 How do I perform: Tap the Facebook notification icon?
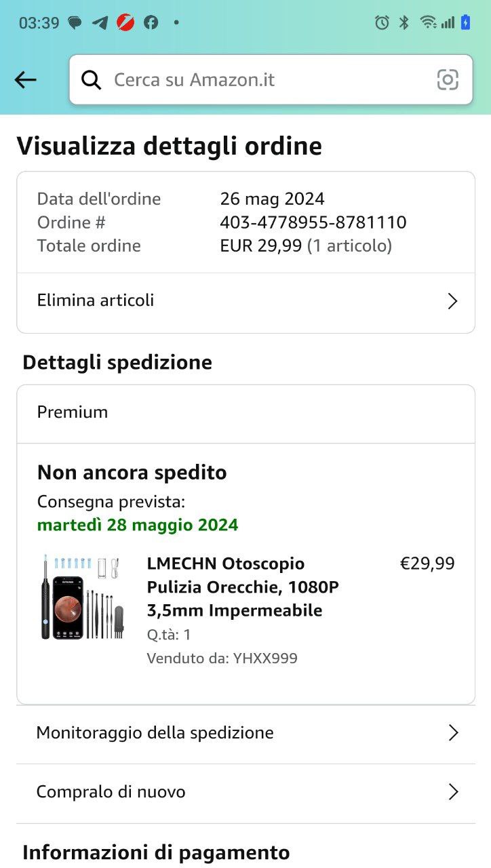pos(151,22)
